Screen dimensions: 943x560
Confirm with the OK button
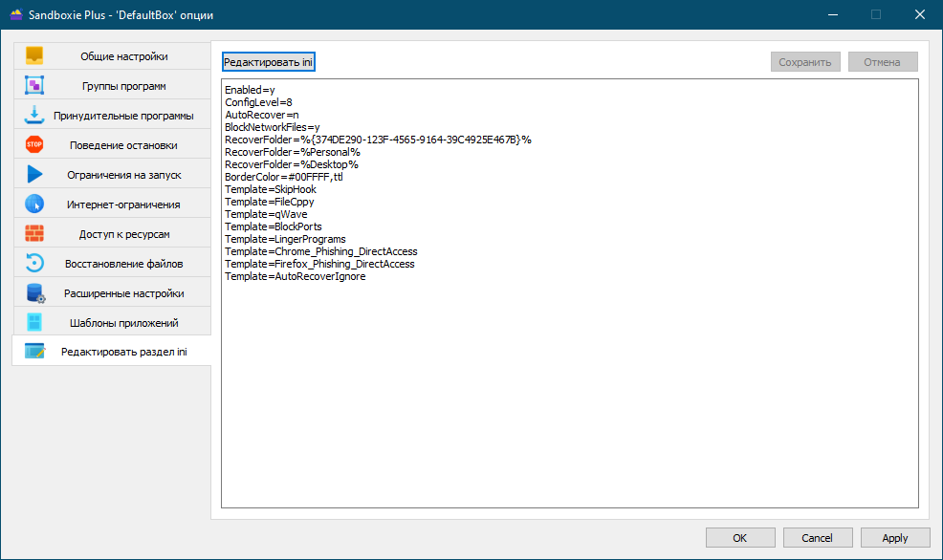pos(739,538)
